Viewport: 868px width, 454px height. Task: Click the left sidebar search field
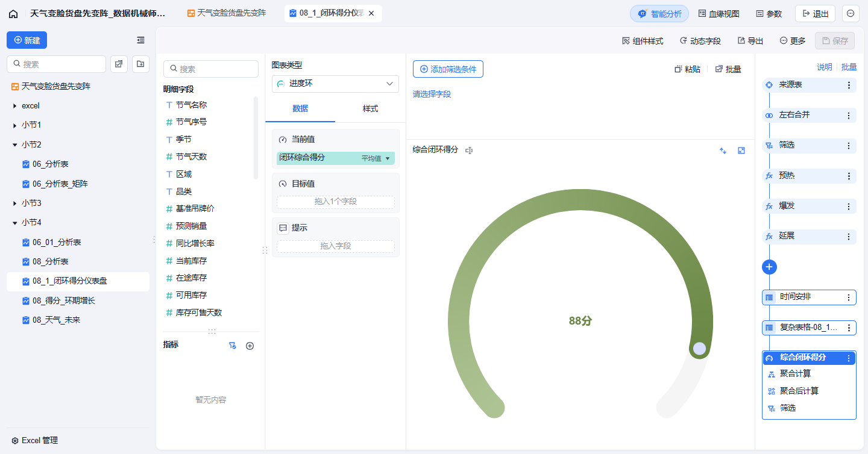[56, 64]
